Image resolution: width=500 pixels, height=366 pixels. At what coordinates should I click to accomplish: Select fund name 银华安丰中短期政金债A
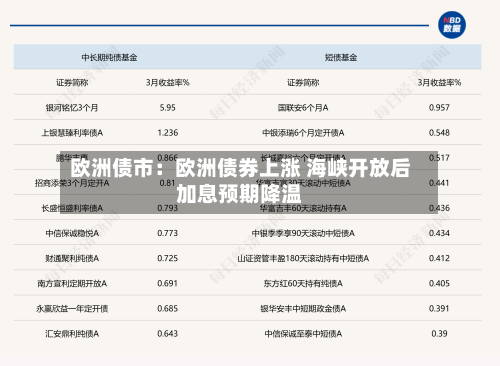click(x=303, y=309)
